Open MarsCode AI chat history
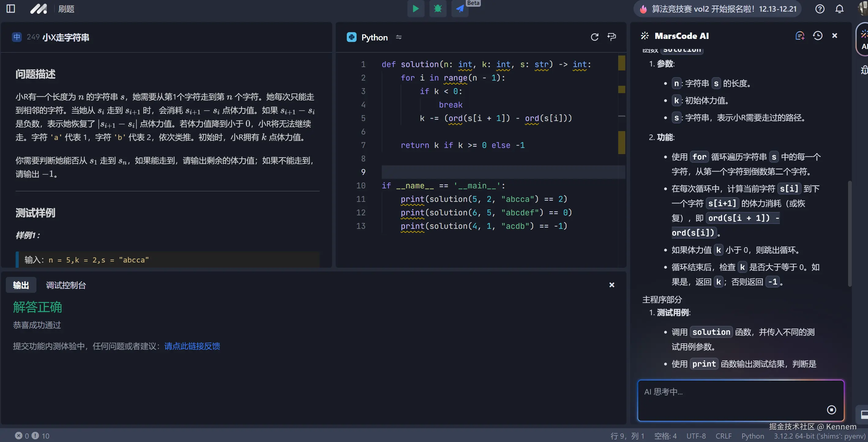Screen dimensions: 868x442 tap(817, 36)
